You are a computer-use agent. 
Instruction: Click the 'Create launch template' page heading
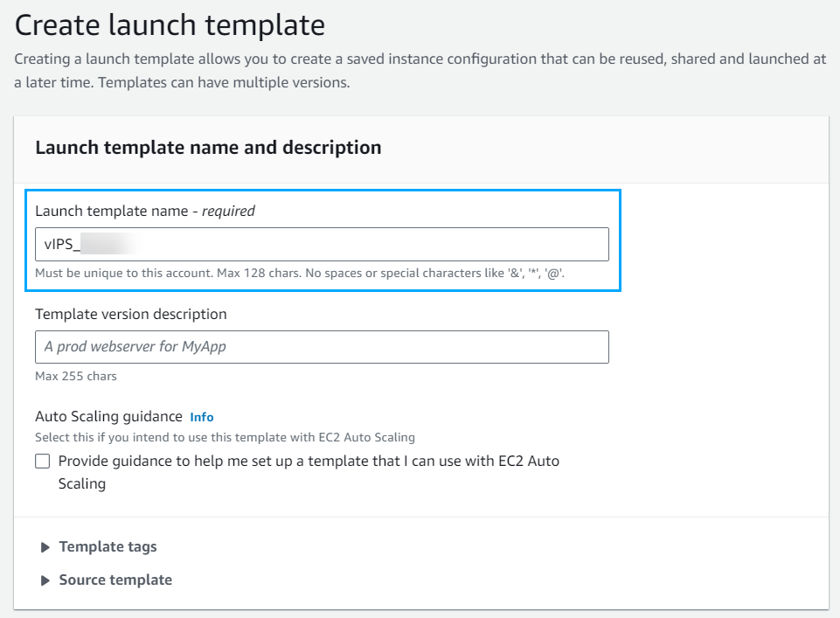[170, 25]
